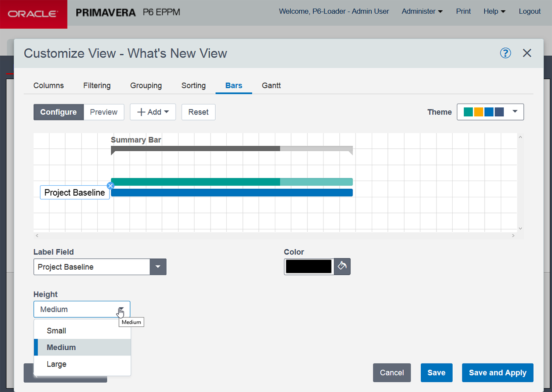552x392 pixels.
Task: Open the Administer menu
Action: (422, 12)
